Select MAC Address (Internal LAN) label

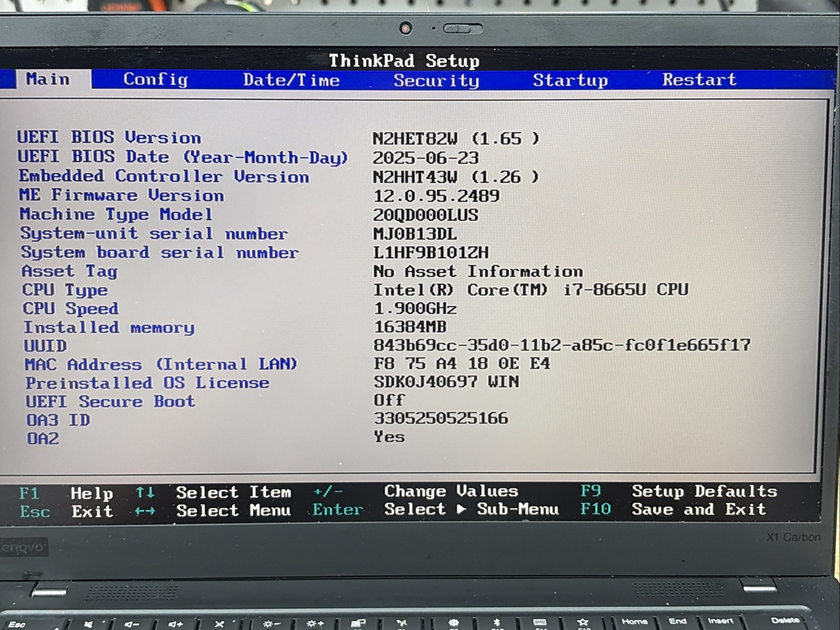(x=161, y=364)
